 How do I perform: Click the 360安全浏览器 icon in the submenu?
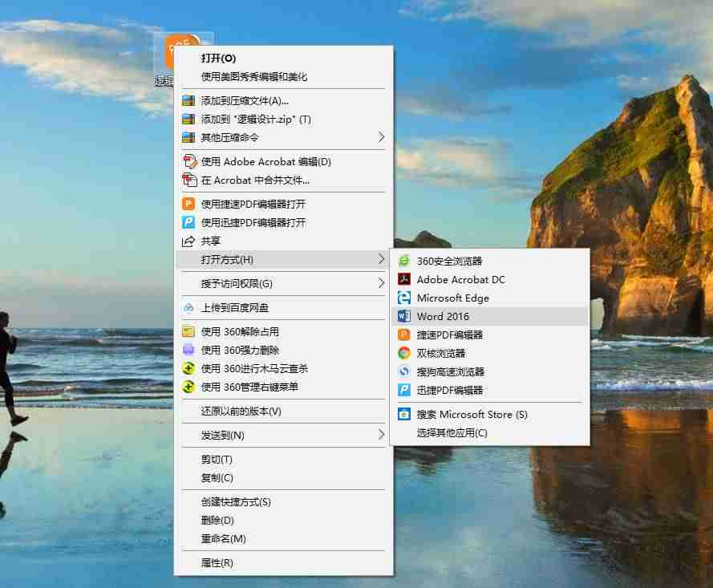403,261
